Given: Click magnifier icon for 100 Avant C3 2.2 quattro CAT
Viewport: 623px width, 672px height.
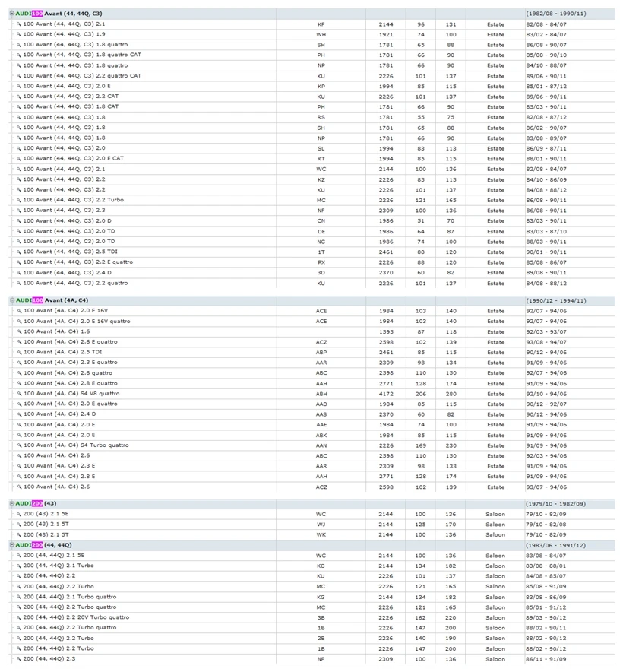Looking at the screenshot, I should pos(19,76).
